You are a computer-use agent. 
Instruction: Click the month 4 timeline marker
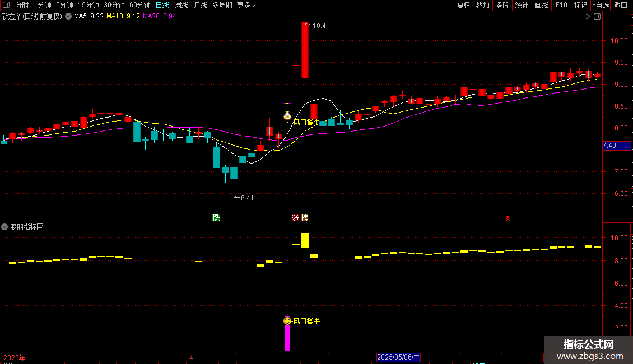coord(191,357)
